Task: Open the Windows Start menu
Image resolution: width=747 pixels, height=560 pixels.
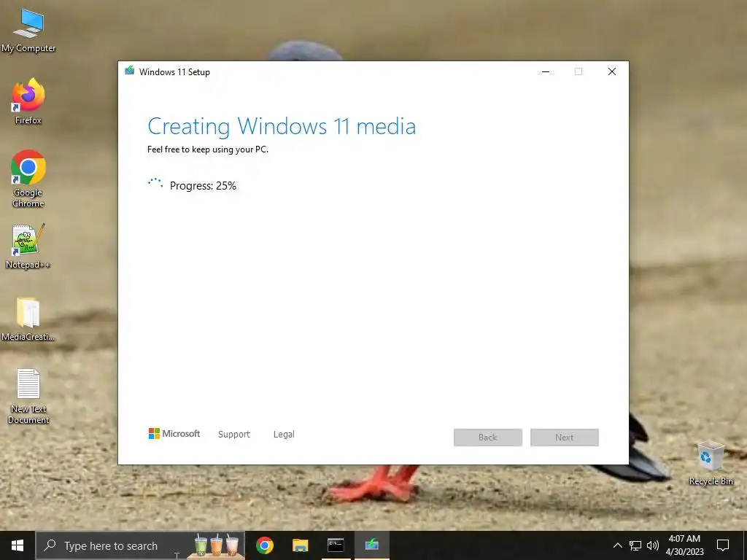Action: [18, 545]
